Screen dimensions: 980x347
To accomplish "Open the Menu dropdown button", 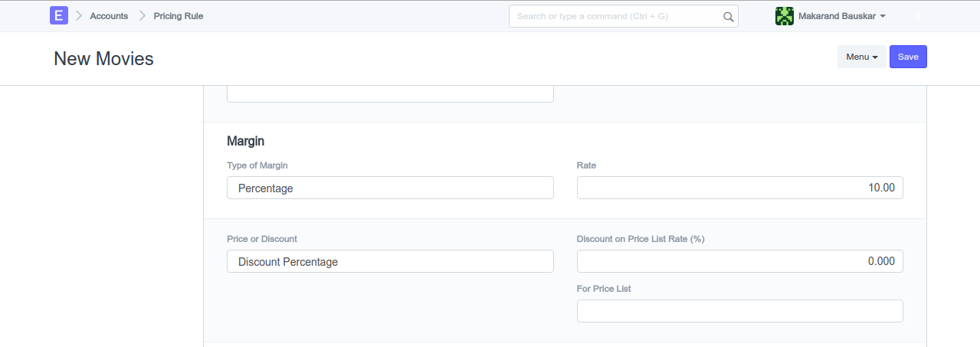I will [x=861, y=57].
